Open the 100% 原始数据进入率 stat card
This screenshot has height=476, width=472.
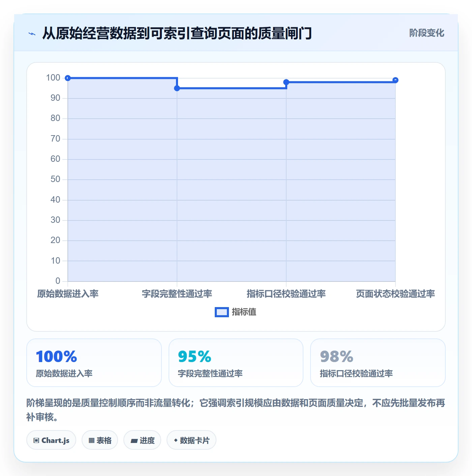click(x=94, y=363)
